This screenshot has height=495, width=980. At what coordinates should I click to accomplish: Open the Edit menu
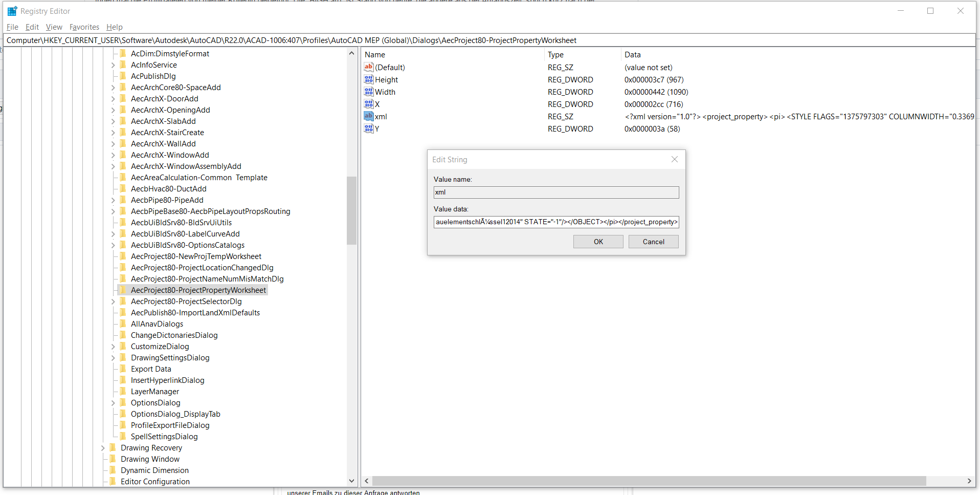tap(32, 27)
